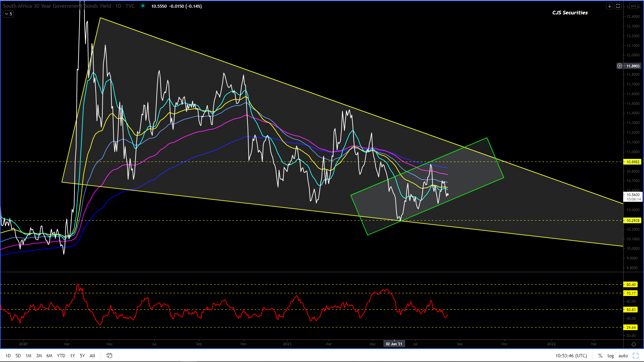Select the YTD date range
Screen dimensions: 644x362
pos(61,356)
